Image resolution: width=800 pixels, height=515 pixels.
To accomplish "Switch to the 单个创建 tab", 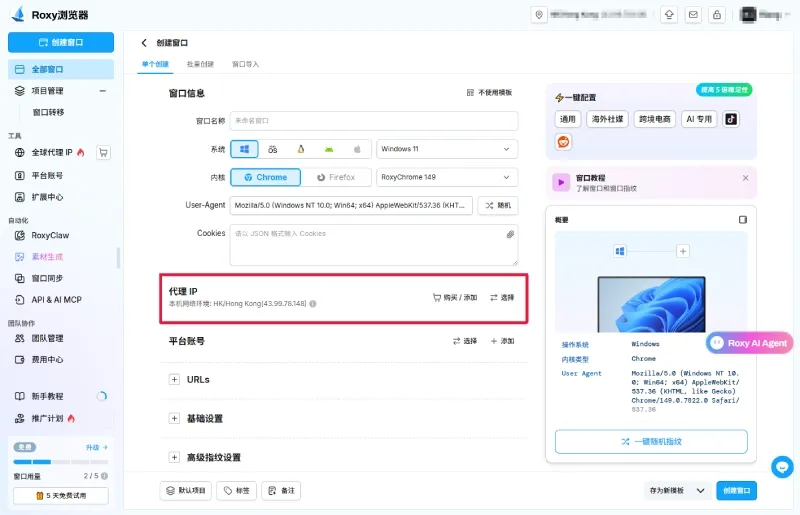I will 155,64.
